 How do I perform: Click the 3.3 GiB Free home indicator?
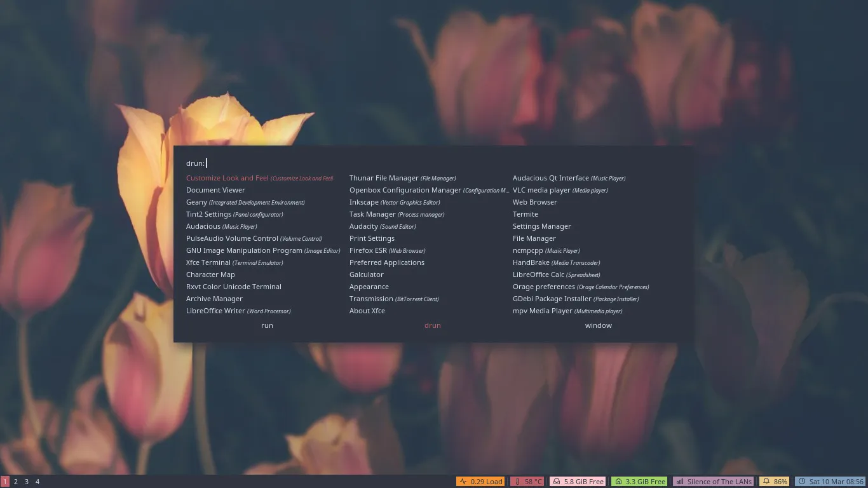tap(639, 482)
